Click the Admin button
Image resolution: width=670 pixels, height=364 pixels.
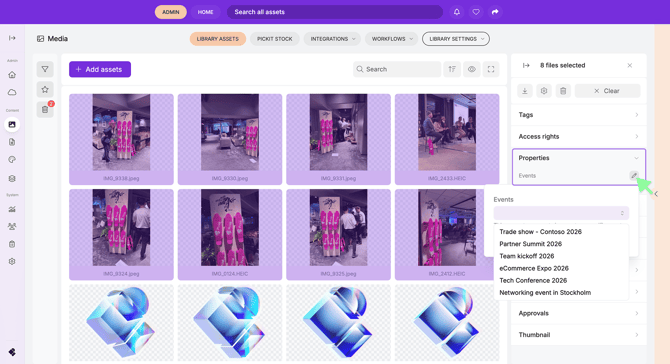170,12
